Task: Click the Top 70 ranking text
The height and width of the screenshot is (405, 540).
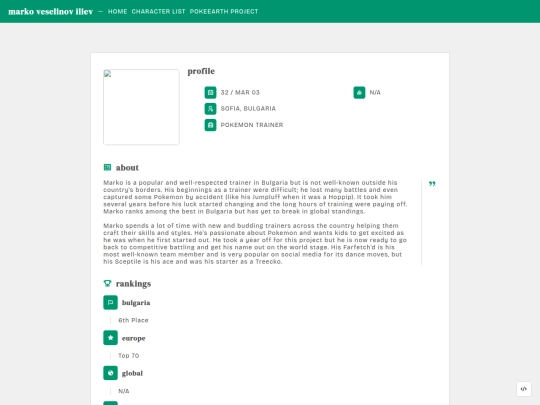Action: tap(129, 355)
